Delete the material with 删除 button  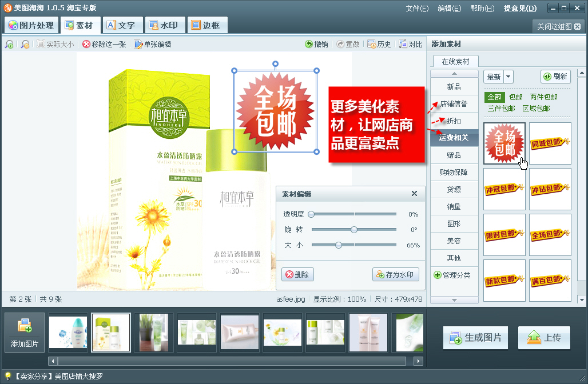click(x=298, y=275)
